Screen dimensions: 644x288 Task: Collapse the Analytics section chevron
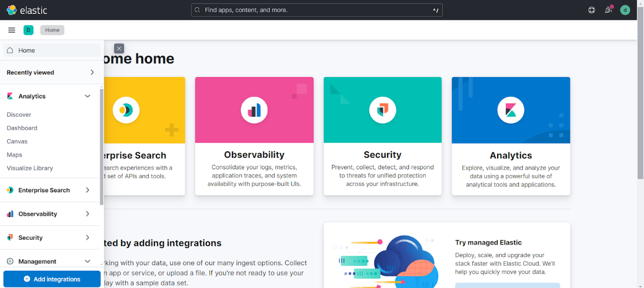pyautogui.click(x=88, y=96)
